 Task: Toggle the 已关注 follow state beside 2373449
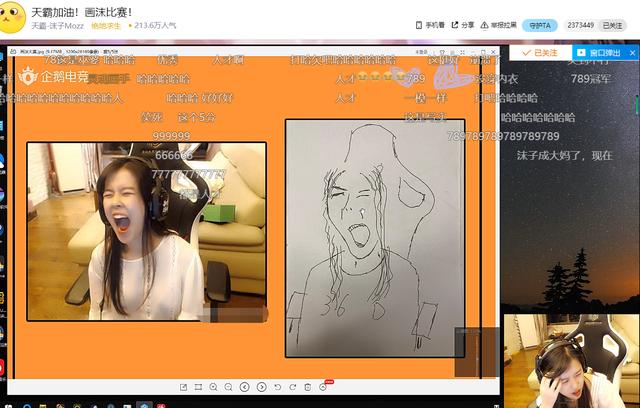point(612,25)
